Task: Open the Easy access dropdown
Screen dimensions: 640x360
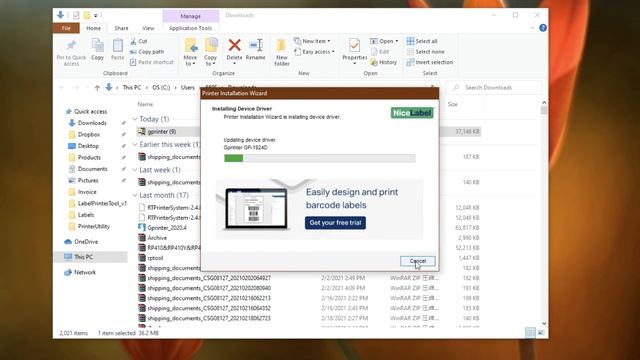Action: (x=314, y=52)
